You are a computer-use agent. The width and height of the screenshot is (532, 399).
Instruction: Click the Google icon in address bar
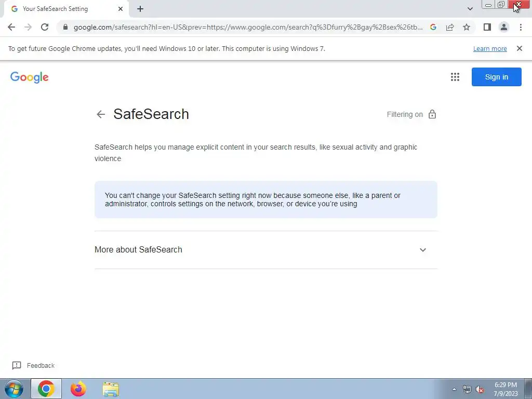tap(433, 27)
